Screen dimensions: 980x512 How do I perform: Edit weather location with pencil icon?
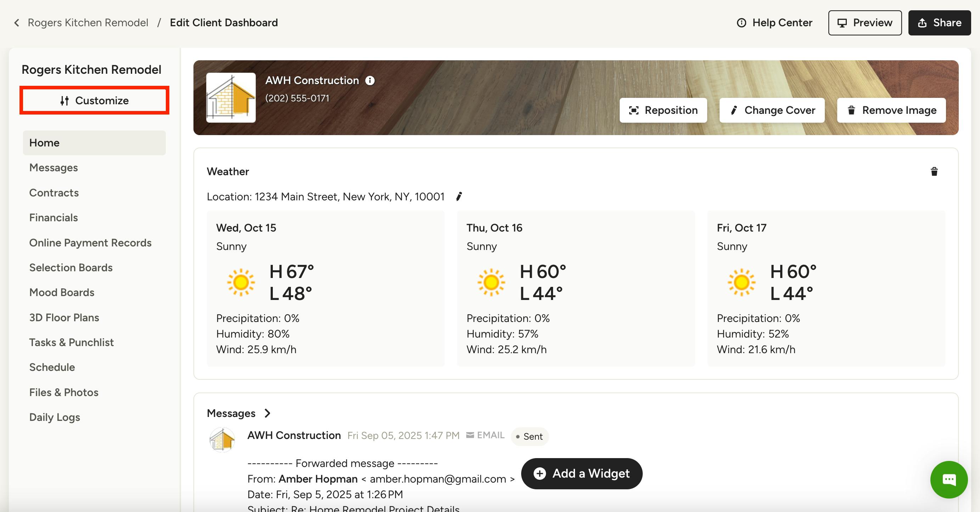coord(459,196)
